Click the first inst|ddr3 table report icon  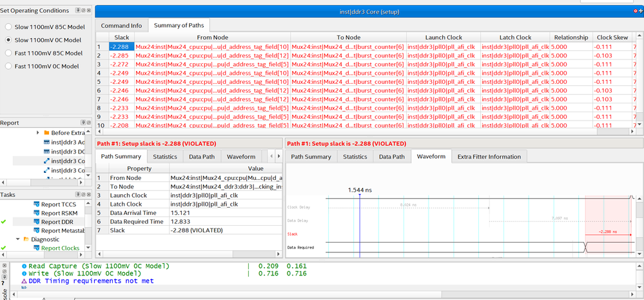46,142
